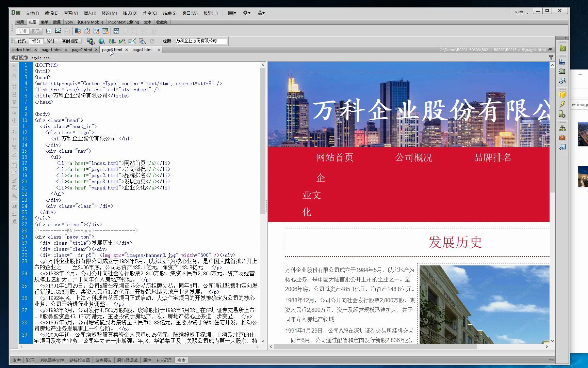Open the File Management dropdown

112,41
